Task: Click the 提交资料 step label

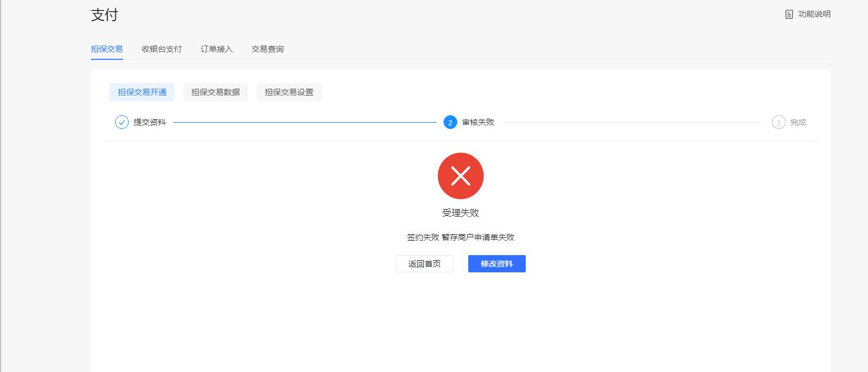Action: coord(150,122)
